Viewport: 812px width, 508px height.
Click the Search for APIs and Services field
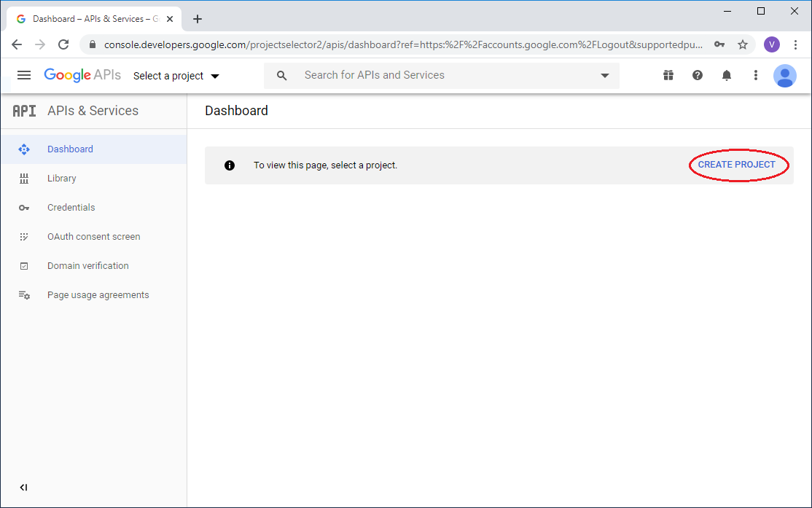(441, 76)
